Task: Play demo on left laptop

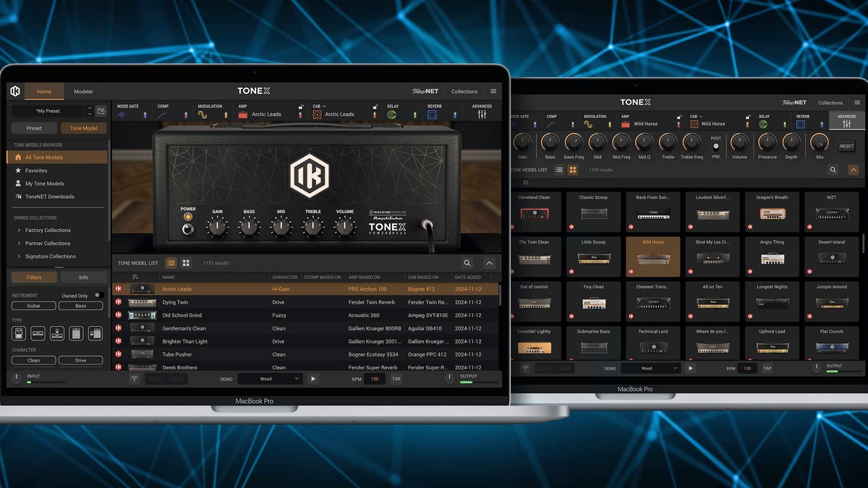Action: (313, 379)
